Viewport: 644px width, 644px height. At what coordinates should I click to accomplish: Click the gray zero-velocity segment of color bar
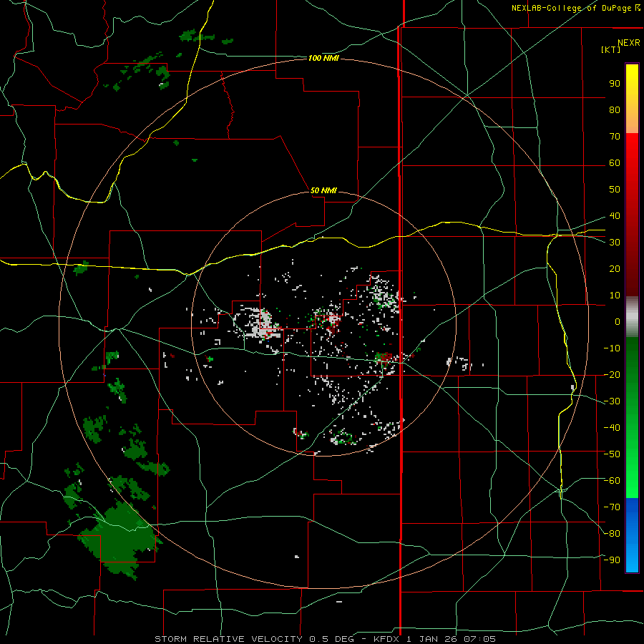point(632,316)
